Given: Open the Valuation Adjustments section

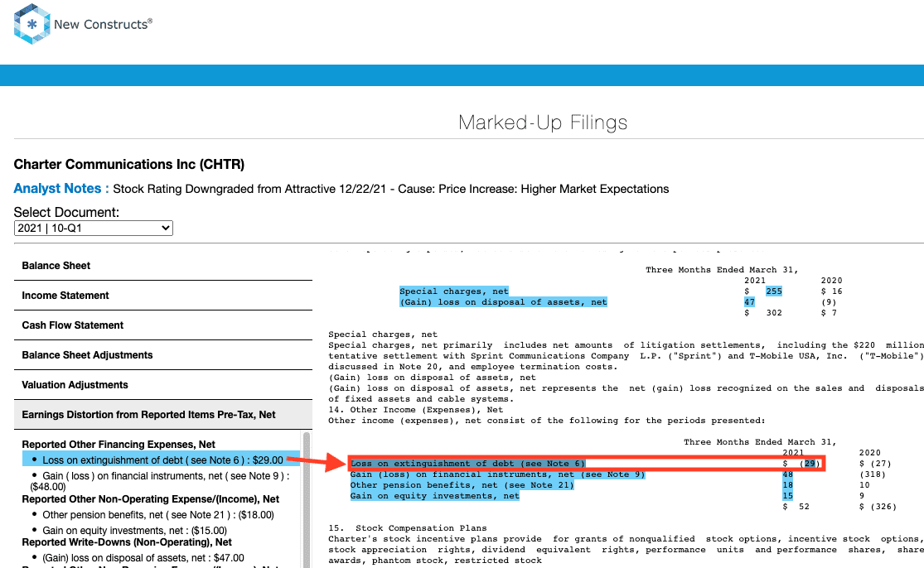Looking at the screenshot, I should pyautogui.click(x=163, y=385).
